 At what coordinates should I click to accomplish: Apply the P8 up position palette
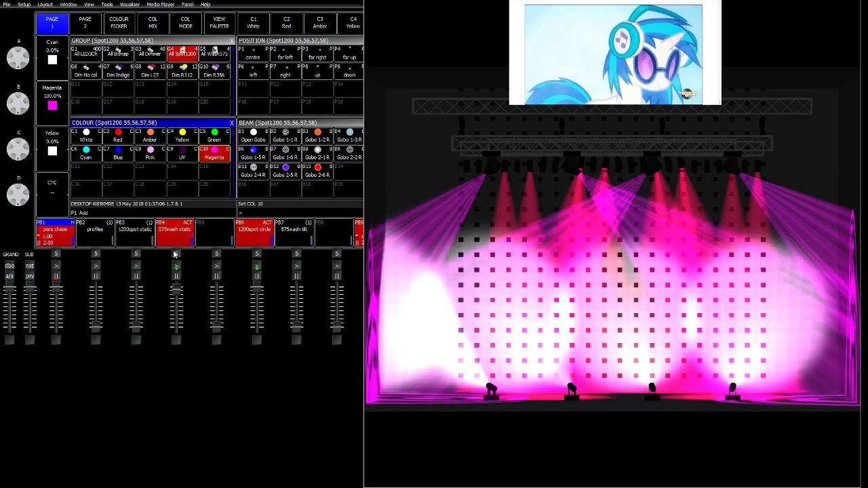pos(317,71)
